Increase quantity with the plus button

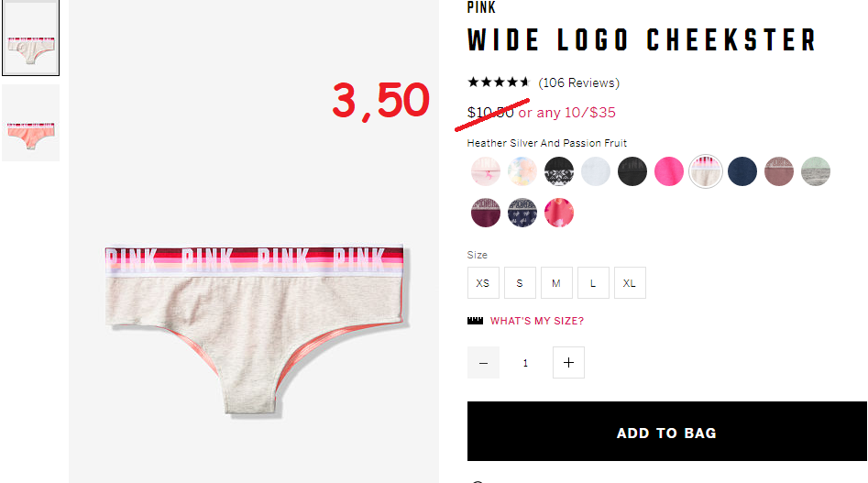point(568,363)
